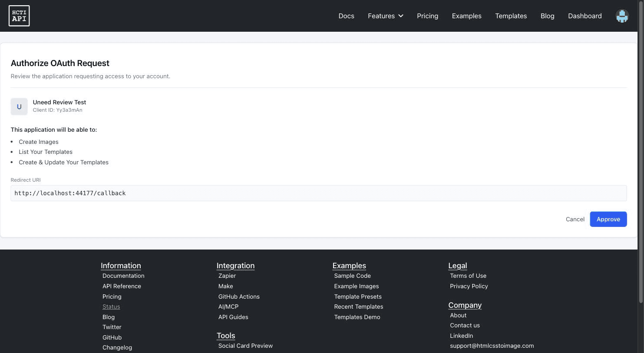Open the Privacy Policy link
The height and width of the screenshot is (353, 644).
pos(469,286)
